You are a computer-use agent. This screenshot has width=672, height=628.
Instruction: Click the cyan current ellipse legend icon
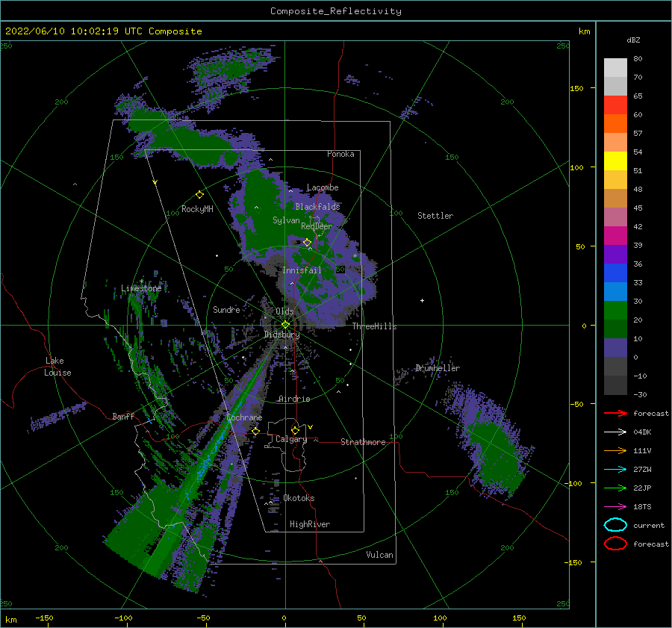click(615, 525)
